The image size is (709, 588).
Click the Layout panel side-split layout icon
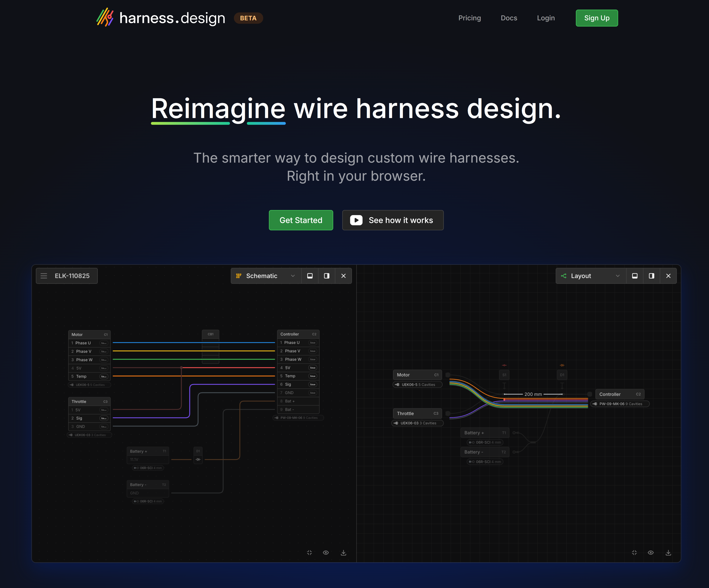pos(651,276)
